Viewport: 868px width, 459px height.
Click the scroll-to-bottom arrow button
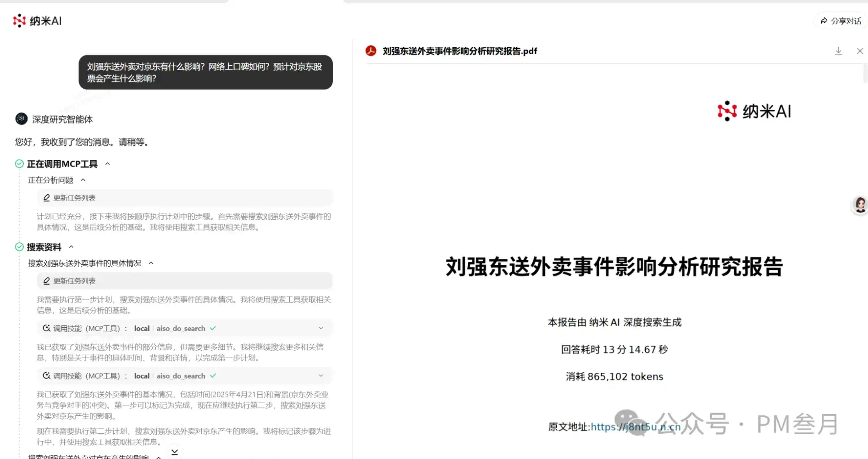click(175, 452)
